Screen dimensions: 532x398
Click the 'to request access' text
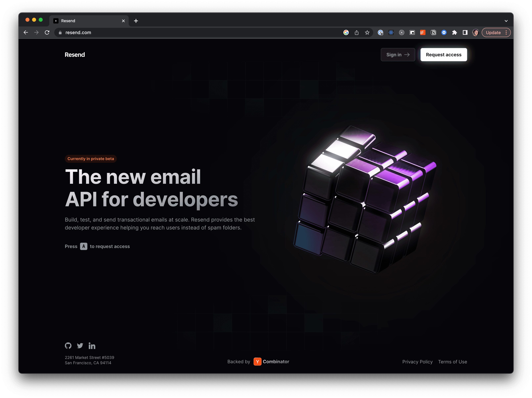tap(110, 246)
